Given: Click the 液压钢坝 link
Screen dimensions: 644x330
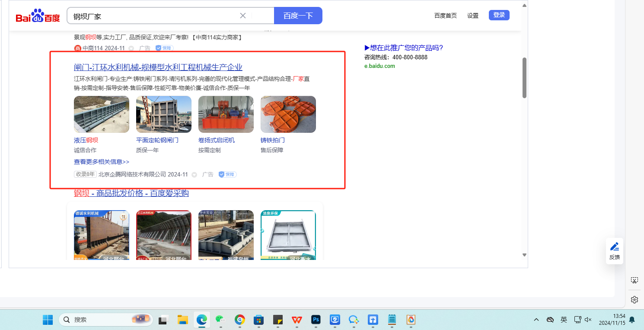Looking at the screenshot, I should [86, 141].
